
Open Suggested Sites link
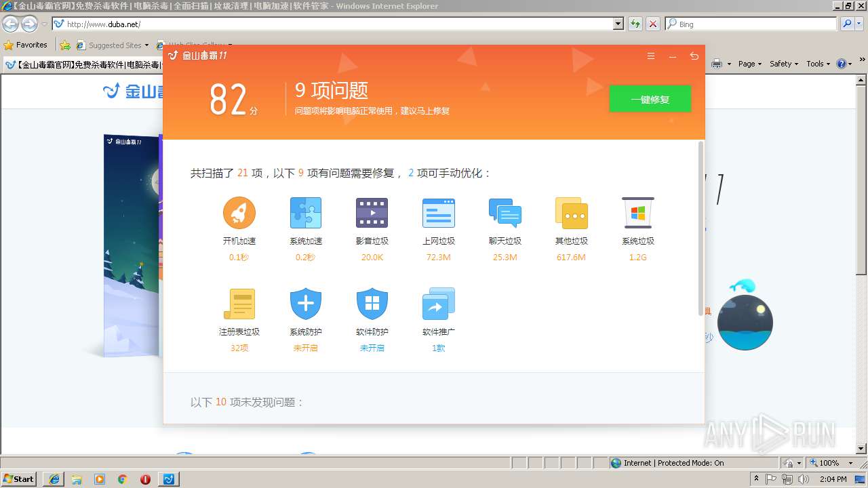coord(112,45)
